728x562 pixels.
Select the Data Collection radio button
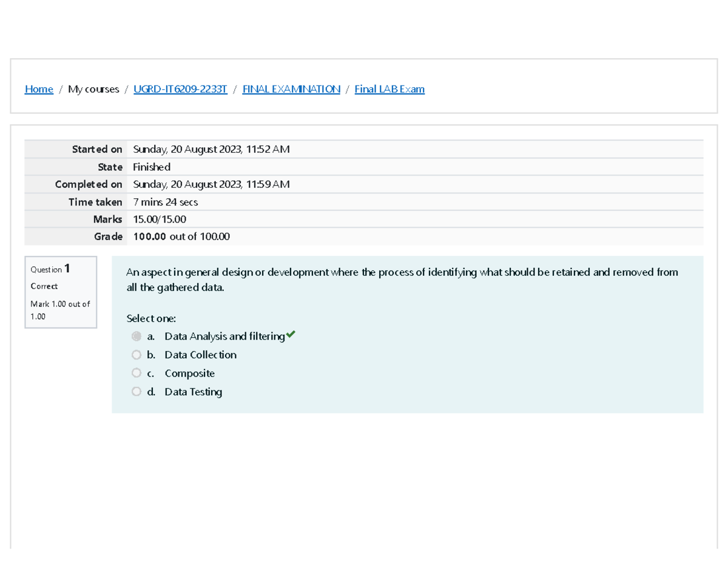(136, 354)
